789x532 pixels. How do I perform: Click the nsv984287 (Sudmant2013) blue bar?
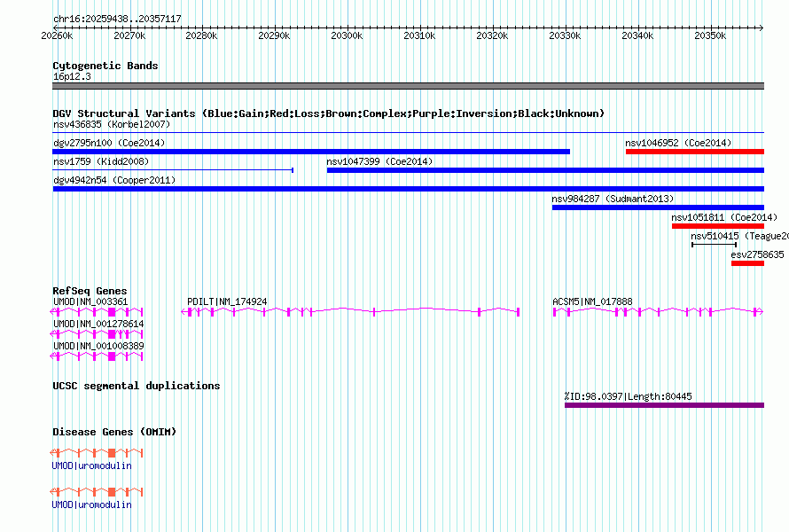coord(658,207)
